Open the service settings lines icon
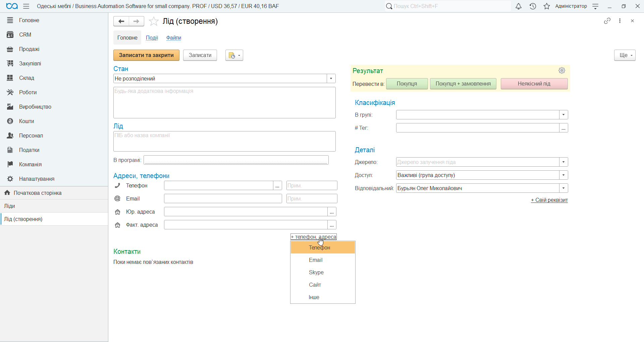Screen dimensions: 644x342 596,6
